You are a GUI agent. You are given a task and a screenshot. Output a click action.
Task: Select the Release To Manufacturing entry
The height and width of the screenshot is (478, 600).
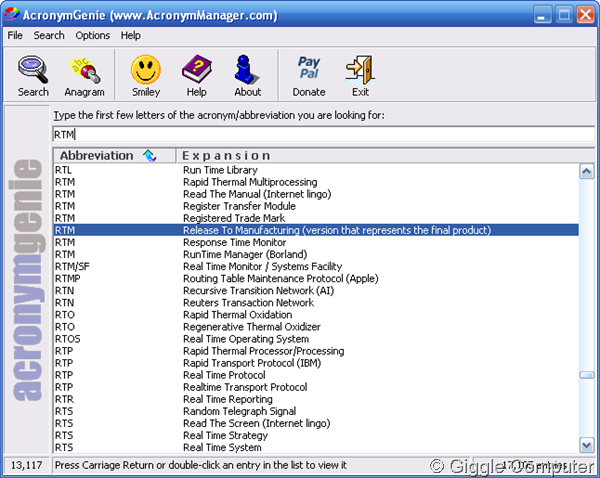pyautogui.click(x=336, y=230)
